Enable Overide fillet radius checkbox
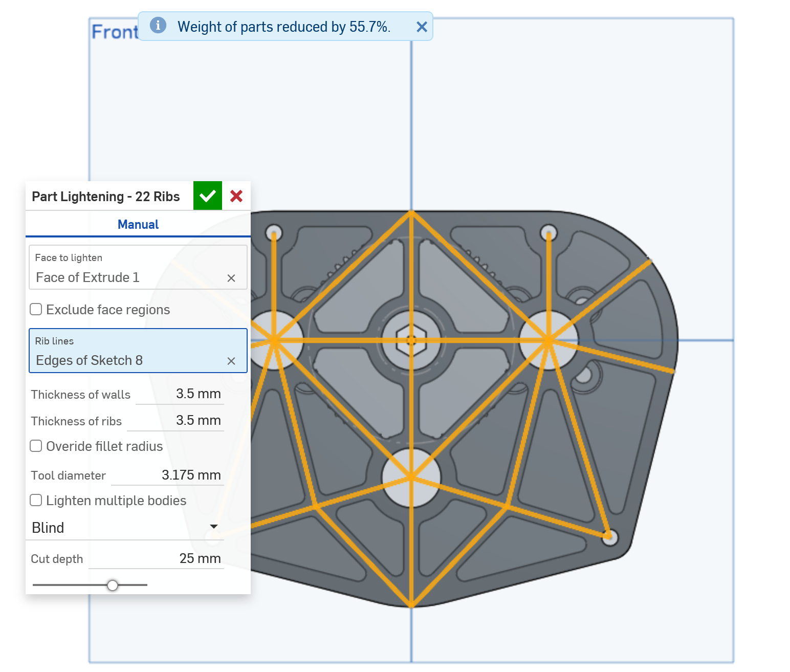The height and width of the screenshot is (672, 790). 36,446
